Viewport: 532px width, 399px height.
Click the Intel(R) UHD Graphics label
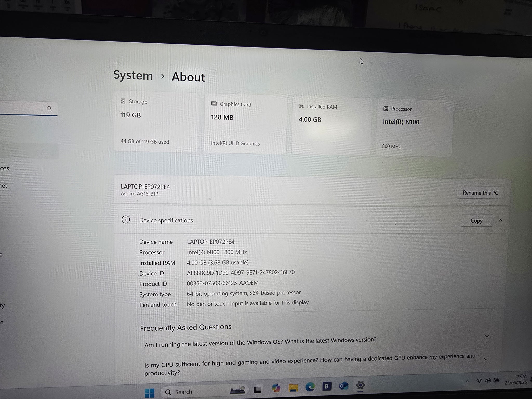coord(235,143)
